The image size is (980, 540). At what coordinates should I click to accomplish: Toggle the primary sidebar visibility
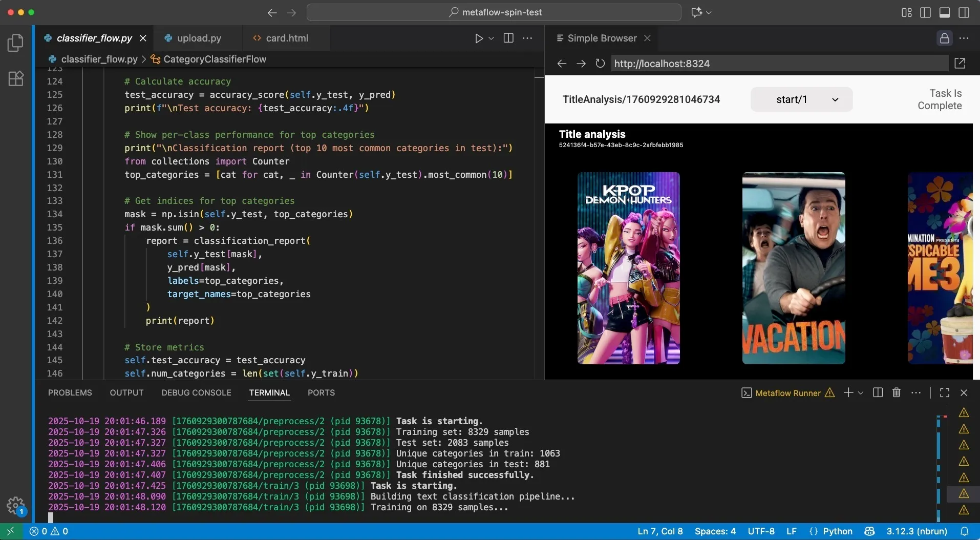pos(926,12)
